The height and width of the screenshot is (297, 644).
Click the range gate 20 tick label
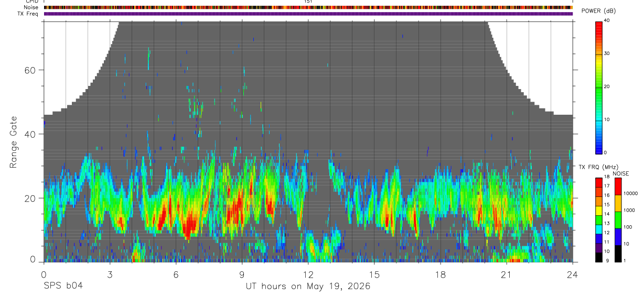[29, 198]
